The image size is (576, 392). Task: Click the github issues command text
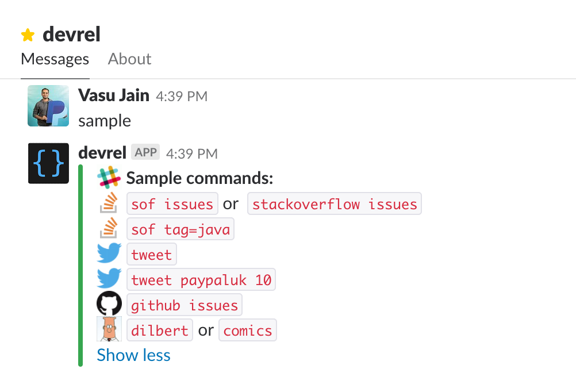[185, 305]
